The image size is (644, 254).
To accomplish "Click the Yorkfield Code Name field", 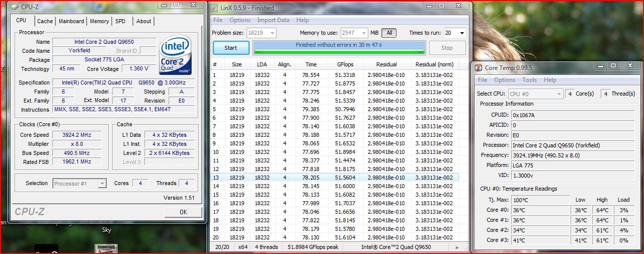I will 79,51.
